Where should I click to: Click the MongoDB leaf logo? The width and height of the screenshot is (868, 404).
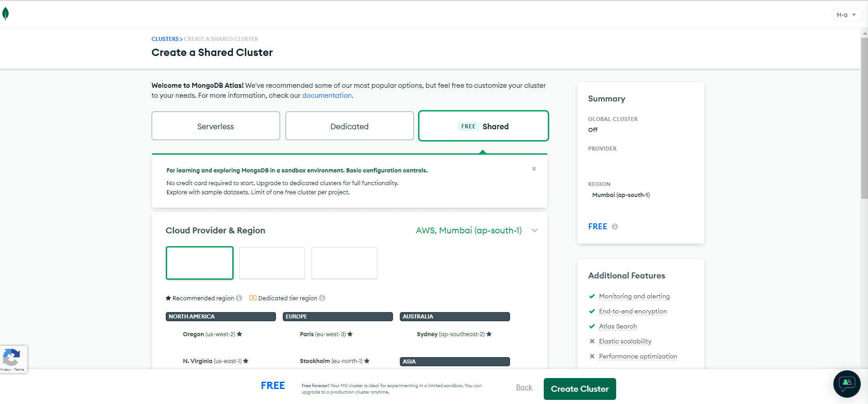pos(5,14)
